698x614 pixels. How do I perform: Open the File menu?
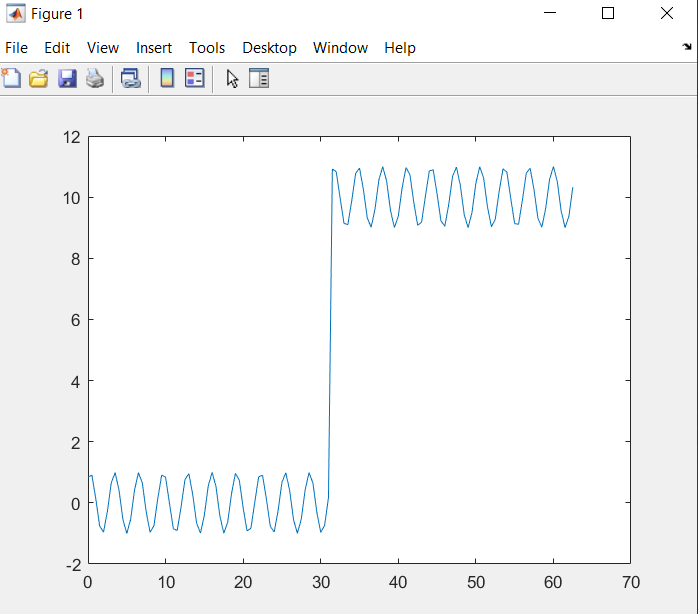click(x=17, y=48)
